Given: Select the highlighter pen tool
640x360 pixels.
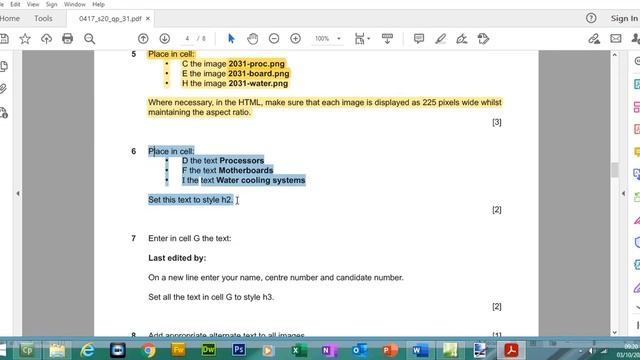Looking at the screenshot, I should coord(440,39).
